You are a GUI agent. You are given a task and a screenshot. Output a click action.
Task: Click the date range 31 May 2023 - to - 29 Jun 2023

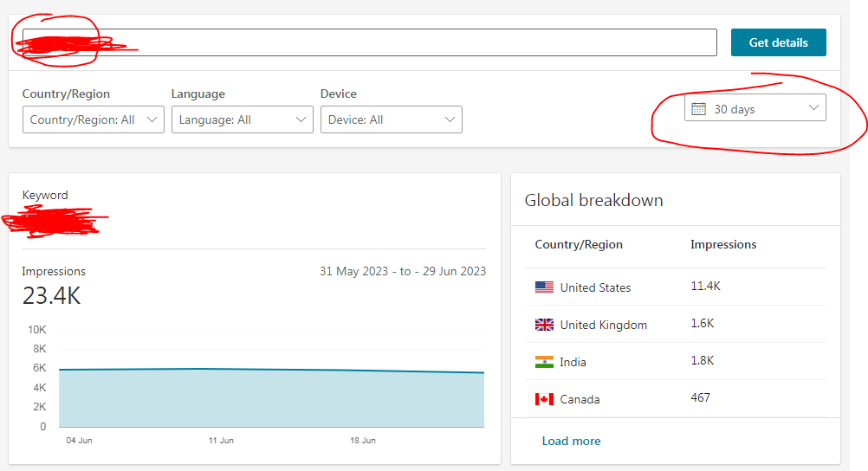point(403,271)
